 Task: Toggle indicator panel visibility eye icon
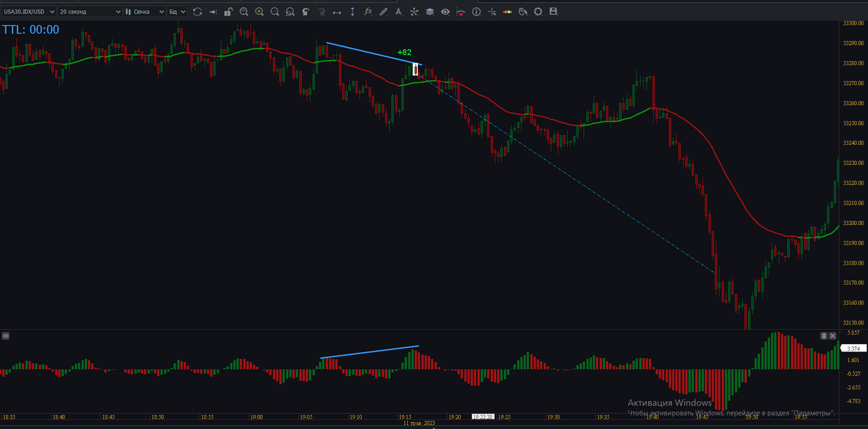(5, 335)
